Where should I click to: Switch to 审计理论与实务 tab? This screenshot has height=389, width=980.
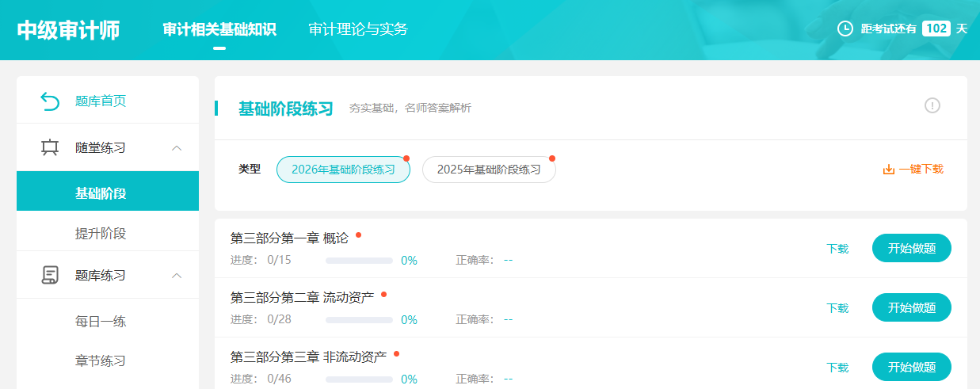358,29
